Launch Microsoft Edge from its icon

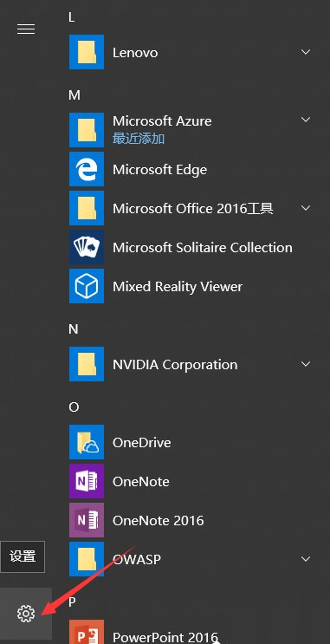coord(87,169)
